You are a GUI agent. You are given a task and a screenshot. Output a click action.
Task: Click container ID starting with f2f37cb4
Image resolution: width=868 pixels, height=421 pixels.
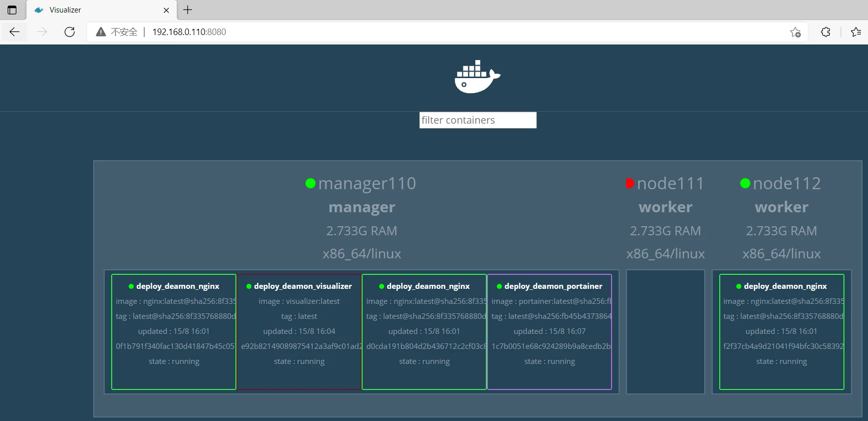point(783,346)
